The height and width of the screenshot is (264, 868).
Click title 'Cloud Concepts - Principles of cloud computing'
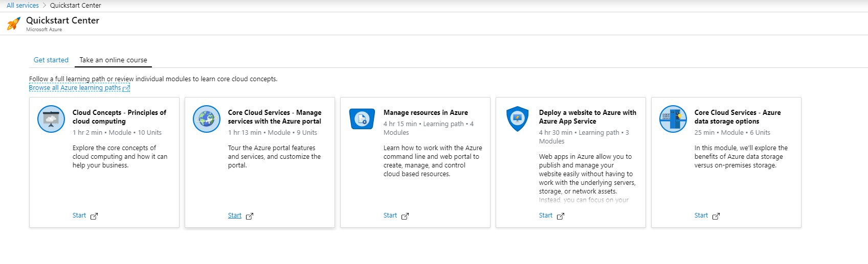119,117
